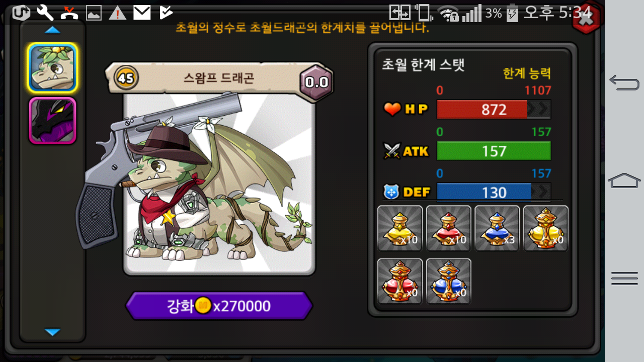Image resolution: width=644 pixels, height=362 pixels.
Task: Click the blue DEF stat bar
Action: 494,192
